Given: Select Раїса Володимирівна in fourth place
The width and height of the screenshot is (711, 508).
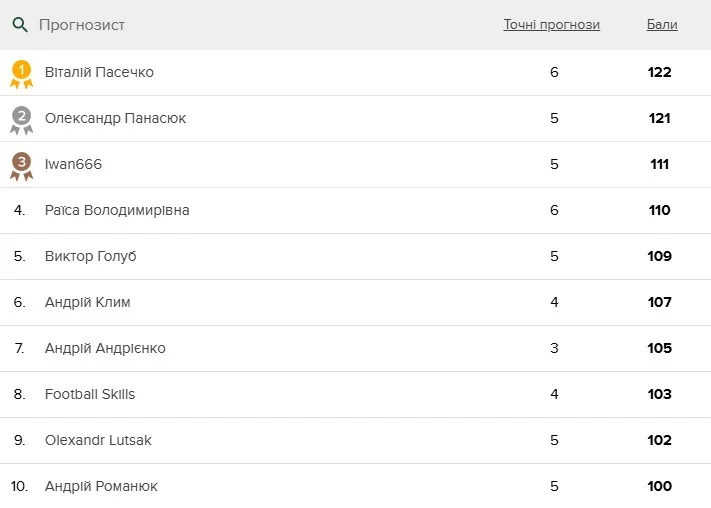Looking at the screenshot, I should coord(117,210).
